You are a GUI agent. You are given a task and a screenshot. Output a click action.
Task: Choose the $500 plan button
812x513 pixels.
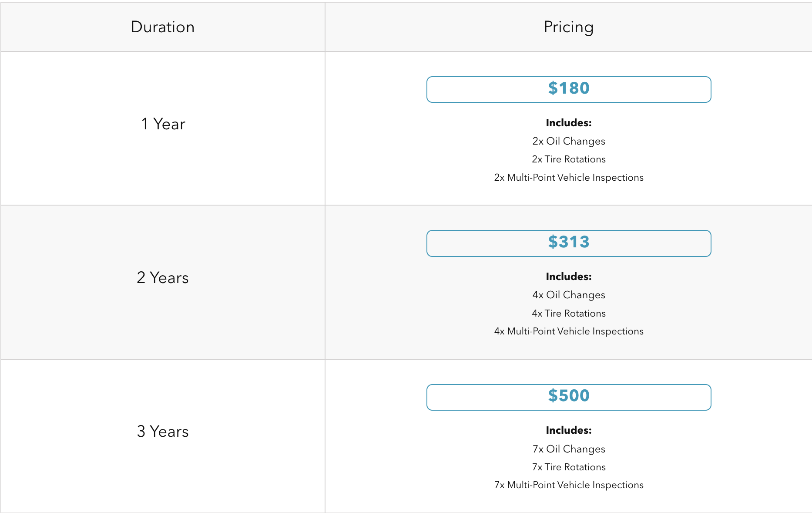569,397
